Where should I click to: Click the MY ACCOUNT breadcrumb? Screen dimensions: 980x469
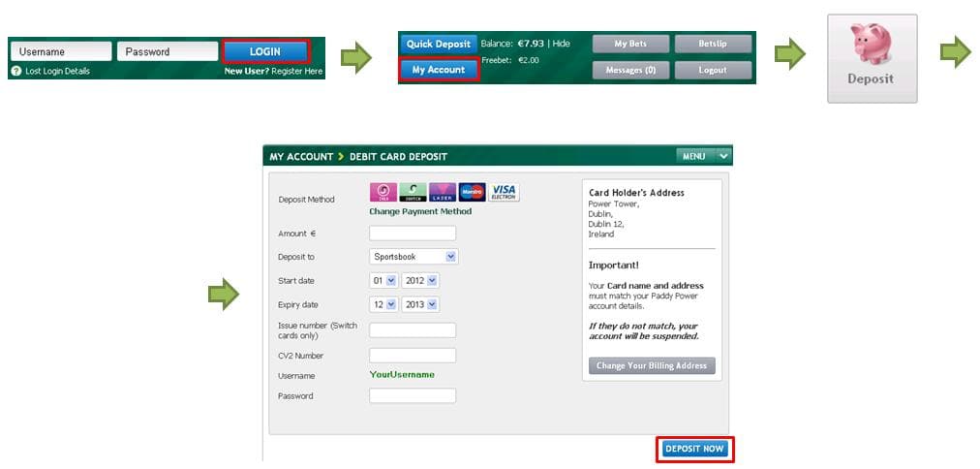[x=301, y=157]
